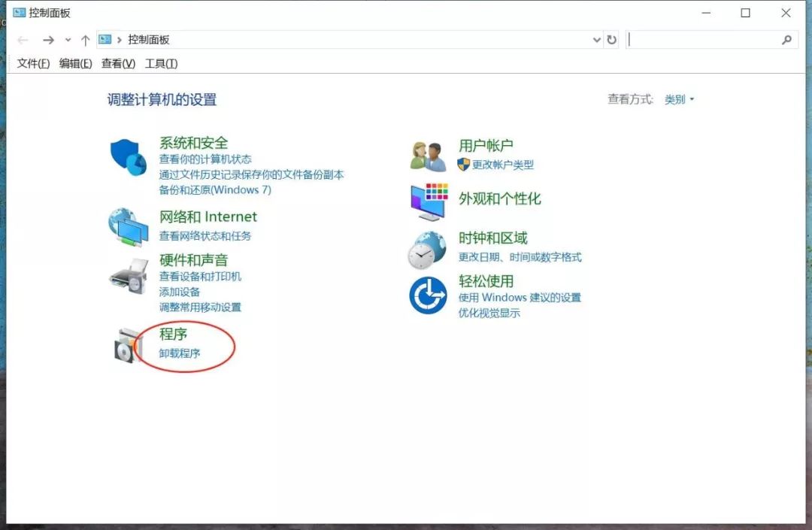
Task: Click 卸载程序 link
Action: 179,353
